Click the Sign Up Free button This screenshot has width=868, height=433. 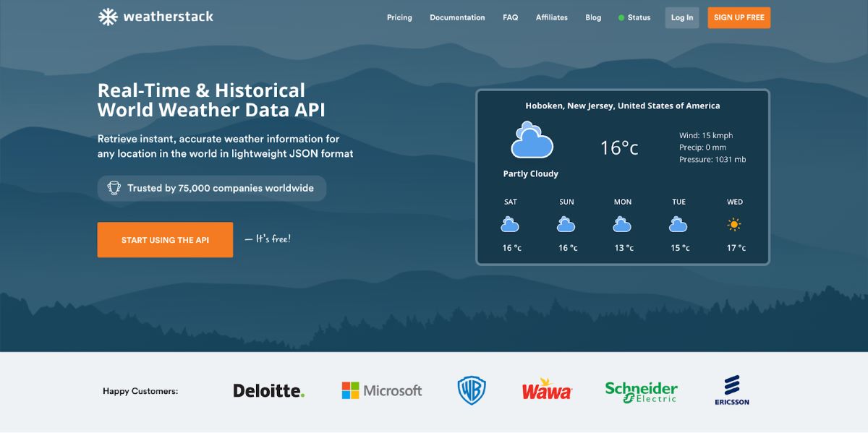739,17
